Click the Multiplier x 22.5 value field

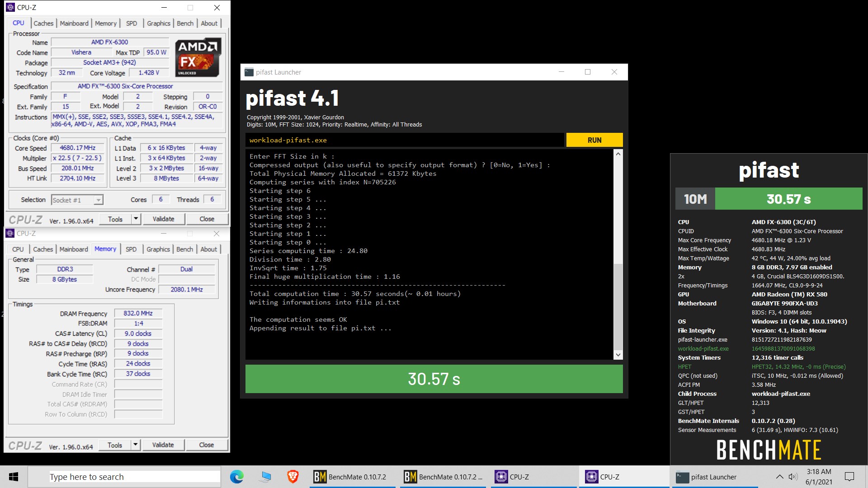pyautogui.click(x=78, y=158)
